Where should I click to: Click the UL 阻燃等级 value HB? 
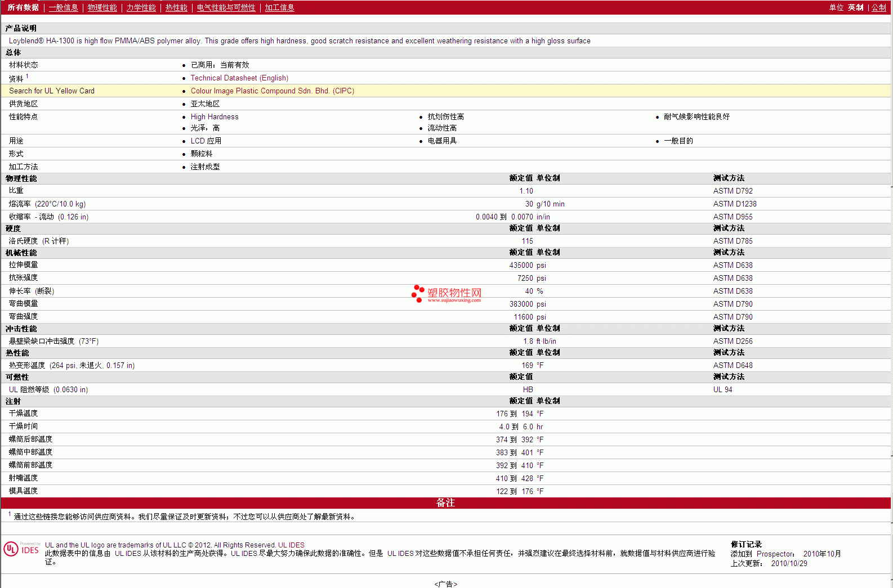tap(528, 389)
